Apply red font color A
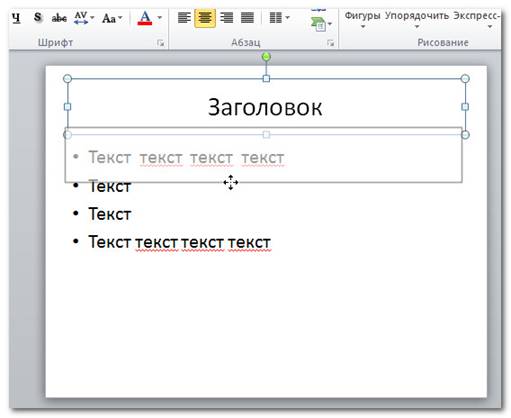 [145, 18]
